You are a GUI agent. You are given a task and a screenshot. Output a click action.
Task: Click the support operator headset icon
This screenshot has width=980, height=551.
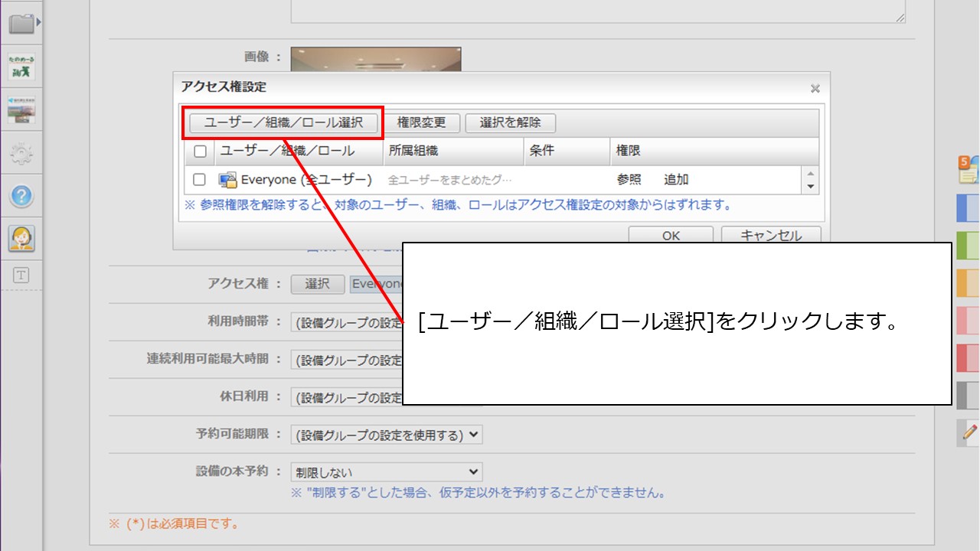[x=21, y=239]
